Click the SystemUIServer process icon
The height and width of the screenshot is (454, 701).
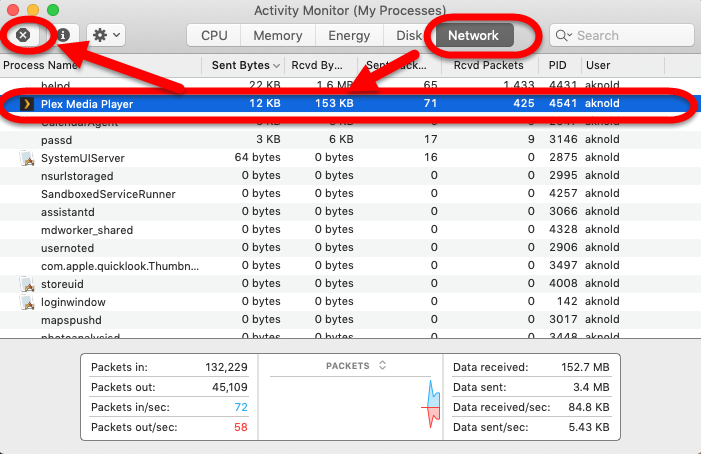[x=28, y=158]
